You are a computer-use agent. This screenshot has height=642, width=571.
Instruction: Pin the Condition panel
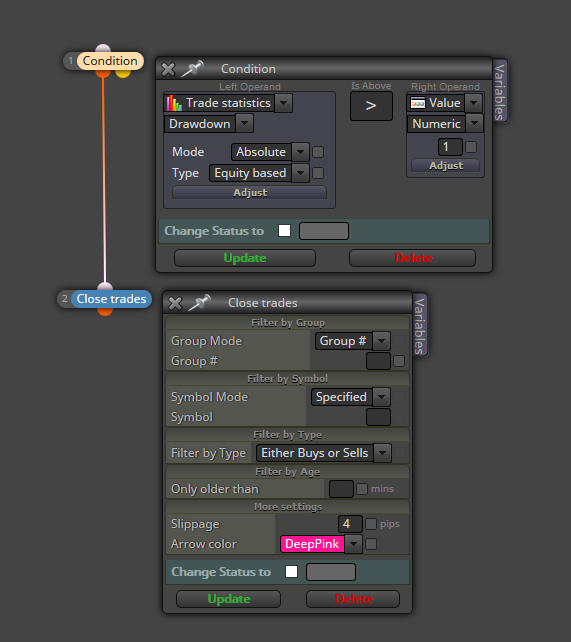(192, 69)
